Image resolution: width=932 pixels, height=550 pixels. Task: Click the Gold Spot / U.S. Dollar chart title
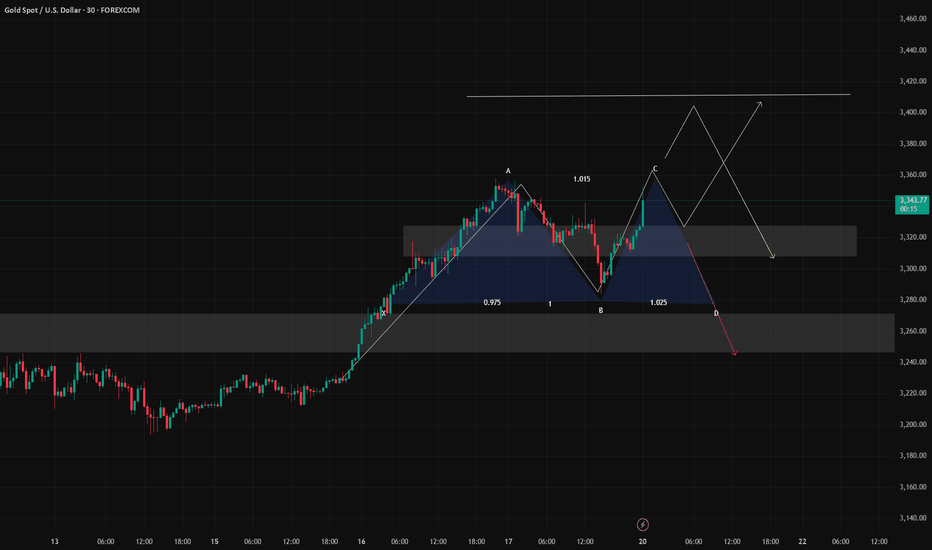pos(72,10)
